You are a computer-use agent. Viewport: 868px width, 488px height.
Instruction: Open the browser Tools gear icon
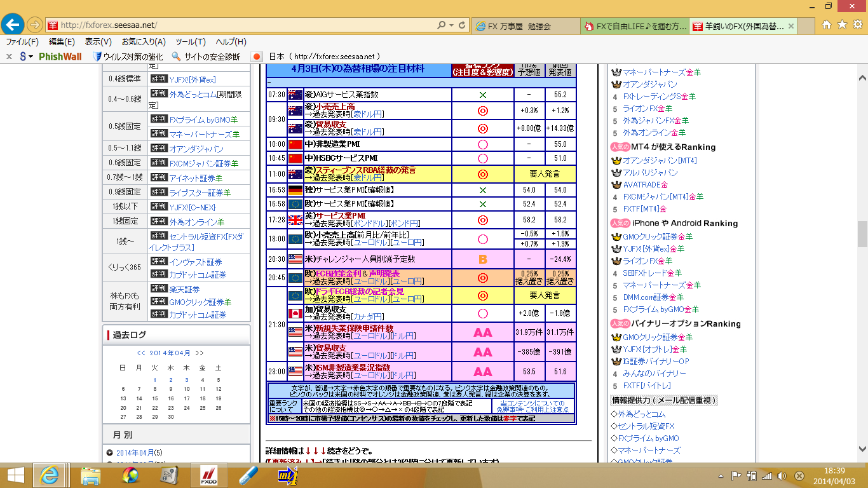pos(857,25)
